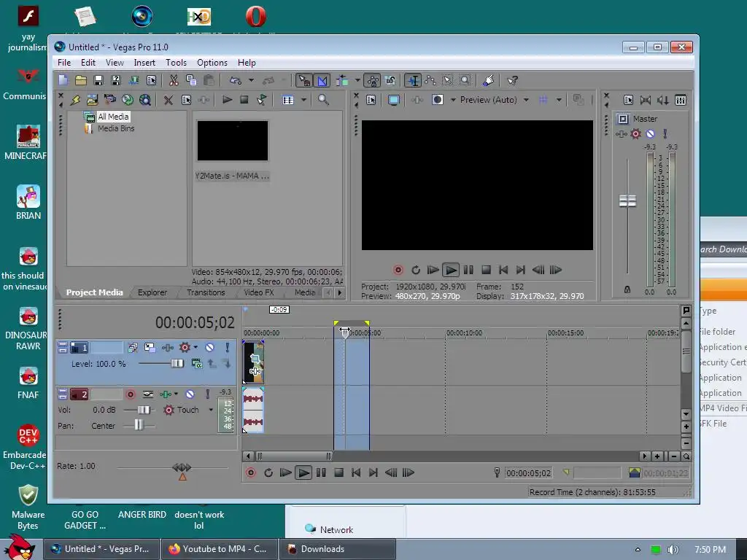
Task: Undo the last action in main toolbar
Action: click(x=236, y=80)
